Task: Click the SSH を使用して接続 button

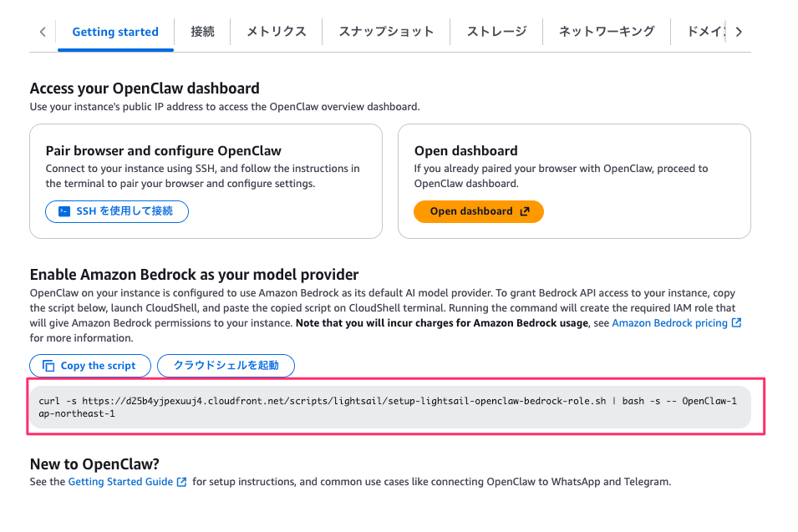Action: (116, 211)
